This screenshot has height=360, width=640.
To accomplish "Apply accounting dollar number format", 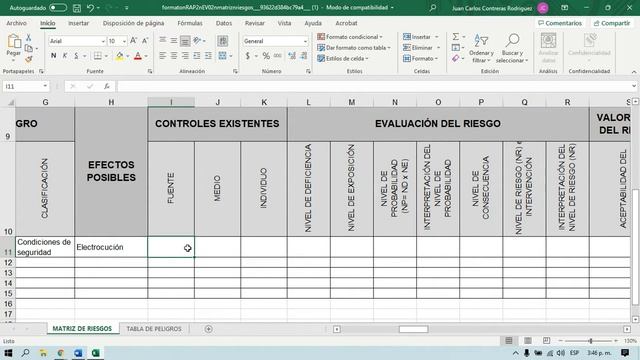I will tap(248, 56).
